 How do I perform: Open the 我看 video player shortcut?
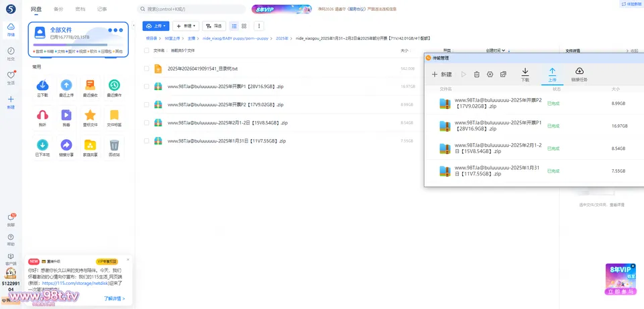[66, 118]
